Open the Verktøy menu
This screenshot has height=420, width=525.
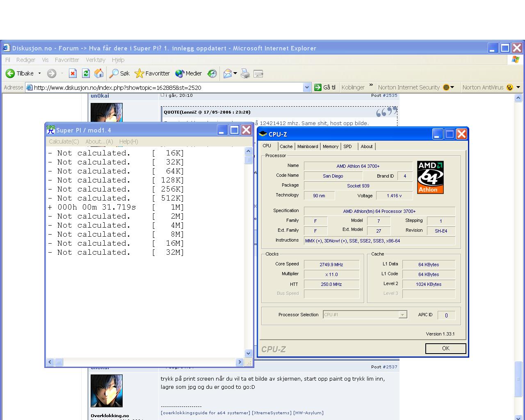click(96, 59)
